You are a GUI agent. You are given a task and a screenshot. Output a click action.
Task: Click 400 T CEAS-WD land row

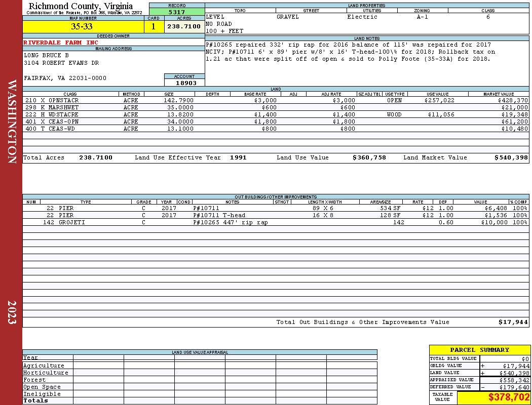click(276, 129)
